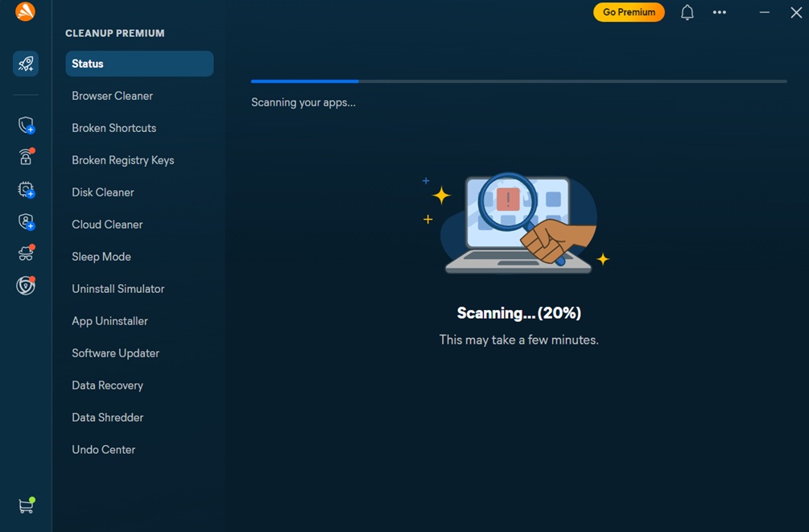
Task: Minimize the Avast window
Action: click(x=765, y=12)
